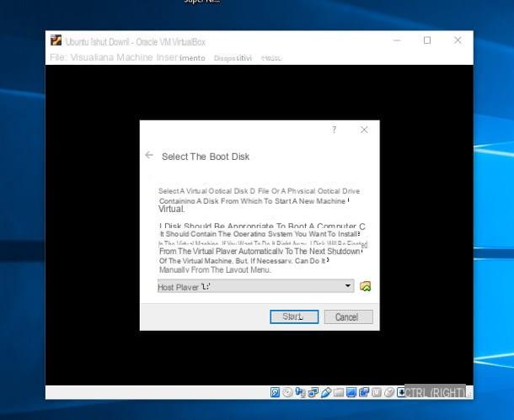
Task: Click the question mark help icon in the dialog
Action: (x=334, y=130)
